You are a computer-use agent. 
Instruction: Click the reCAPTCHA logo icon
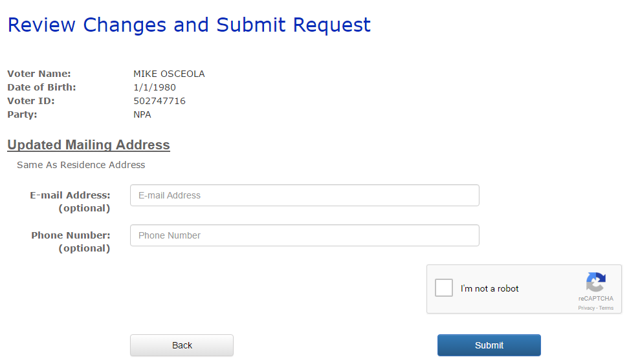[x=596, y=283]
